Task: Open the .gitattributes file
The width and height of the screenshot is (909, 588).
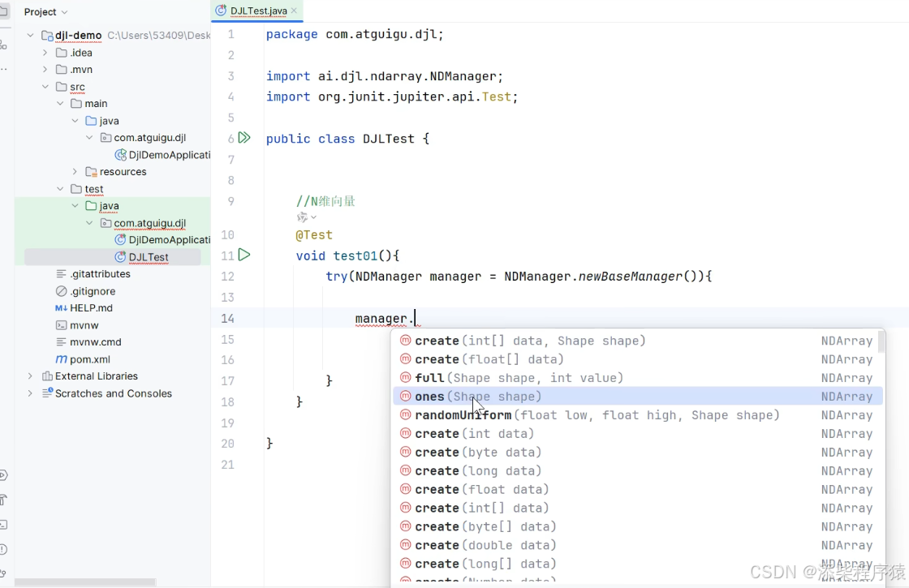Action: click(x=101, y=273)
